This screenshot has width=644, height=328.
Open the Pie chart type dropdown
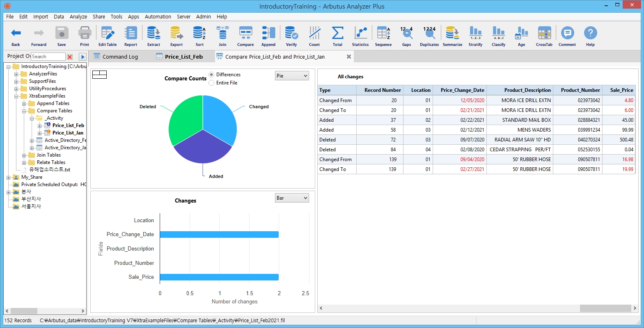tap(292, 76)
